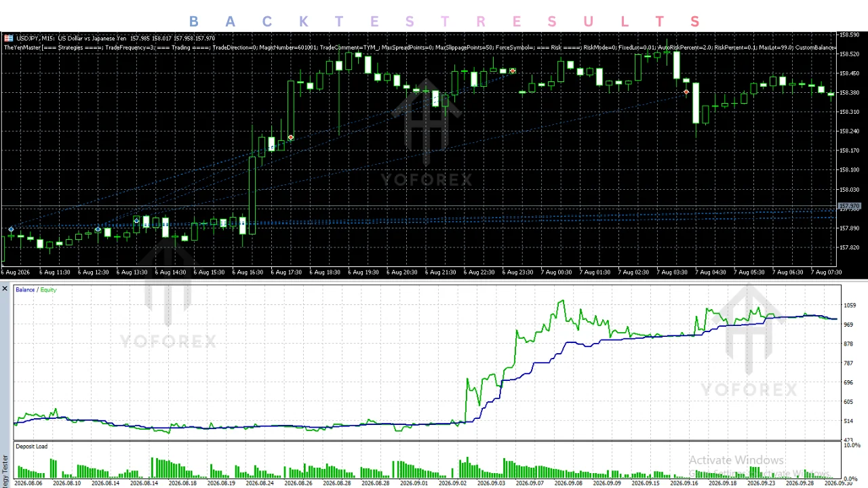Image resolution: width=868 pixels, height=488 pixels.
Task: Click the Balance legend label
Action: coord(25,290)
